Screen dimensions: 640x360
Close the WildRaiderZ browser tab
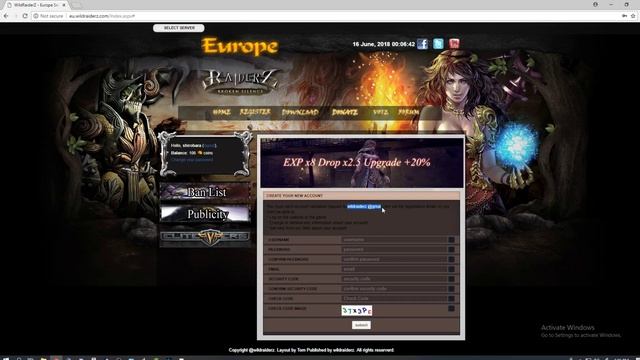click(64, 5)
